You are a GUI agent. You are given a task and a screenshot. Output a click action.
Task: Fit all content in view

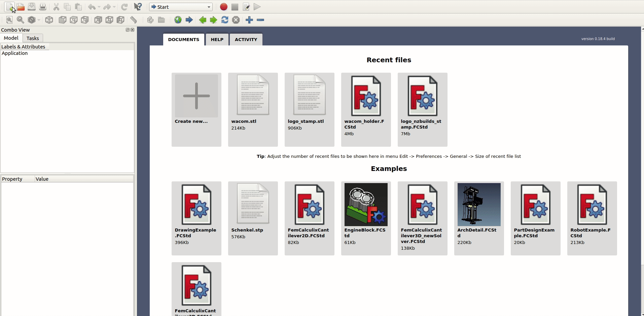pos(9,20)
